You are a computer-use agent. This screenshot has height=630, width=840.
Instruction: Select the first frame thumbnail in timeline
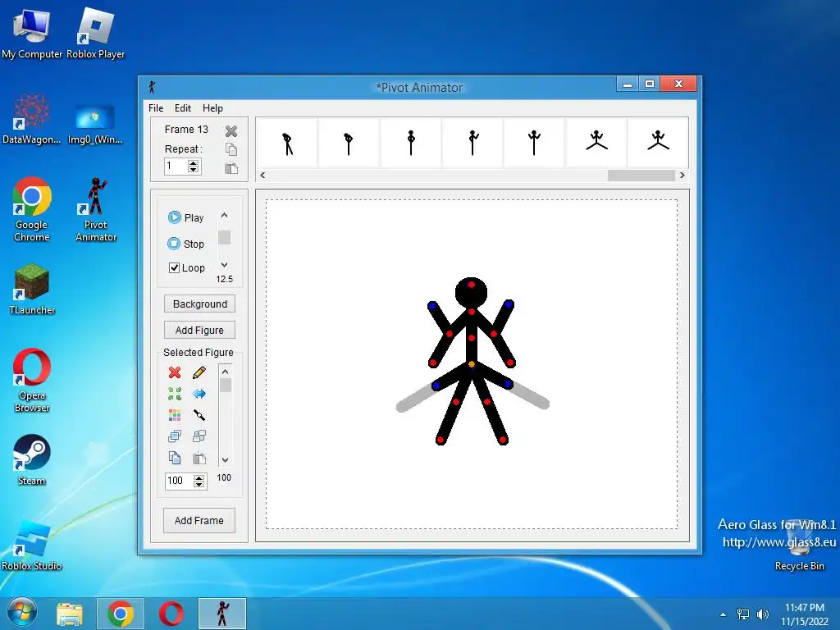pos(288,143)
